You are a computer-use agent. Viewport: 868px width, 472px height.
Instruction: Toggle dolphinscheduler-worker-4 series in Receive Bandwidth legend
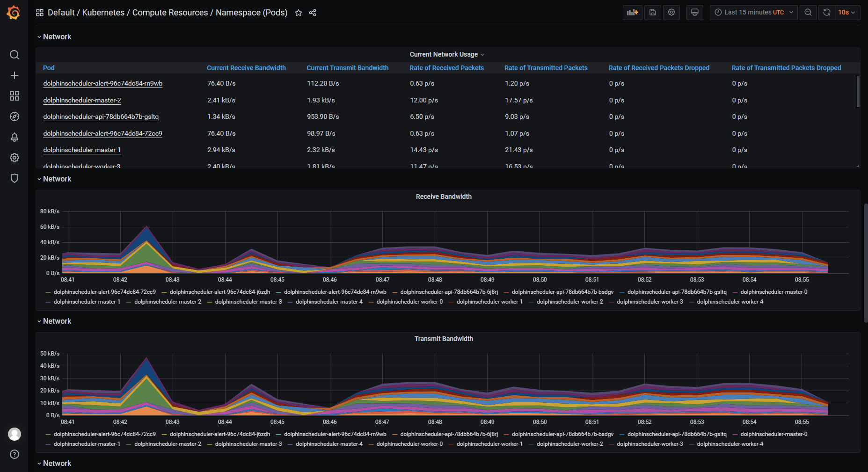pyautogui.click(x=729, y=302)
